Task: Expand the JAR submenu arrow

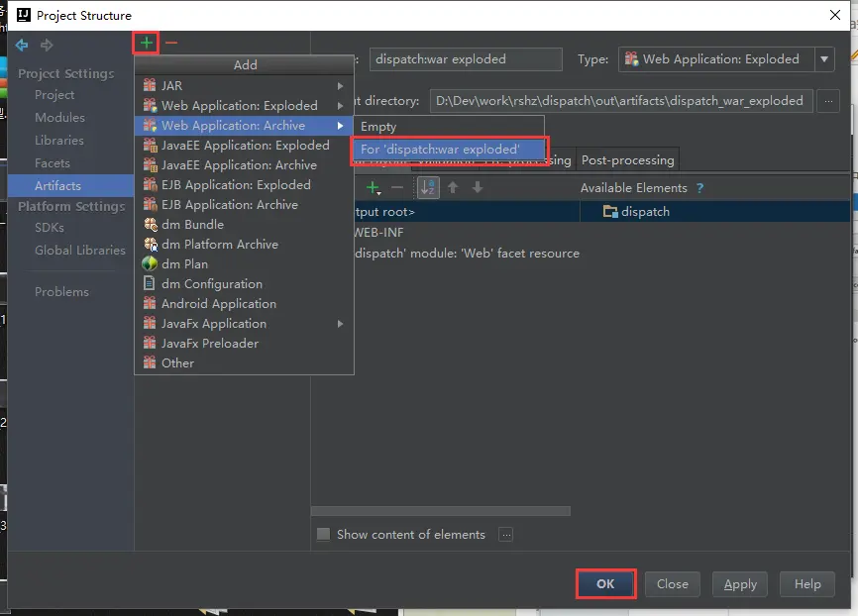Action: click(x=341, y=86)
